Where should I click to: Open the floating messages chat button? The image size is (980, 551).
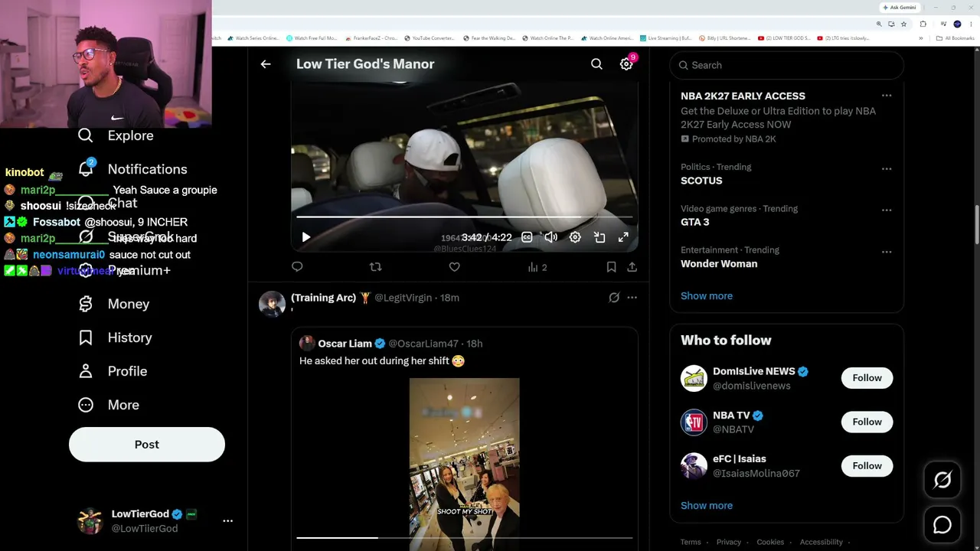click(942, 524)
